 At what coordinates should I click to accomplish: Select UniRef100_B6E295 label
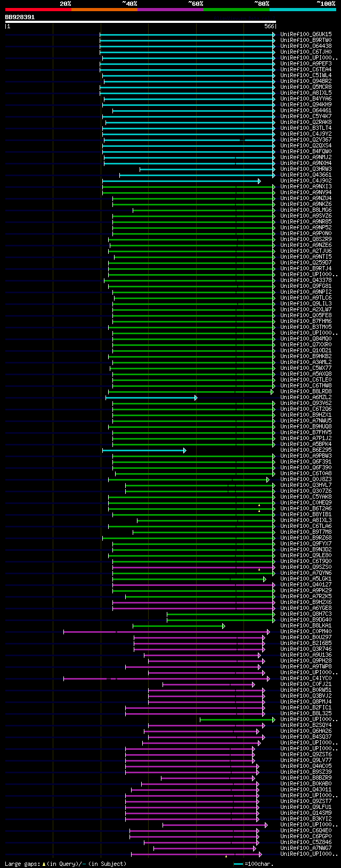(x=306, y=450)
